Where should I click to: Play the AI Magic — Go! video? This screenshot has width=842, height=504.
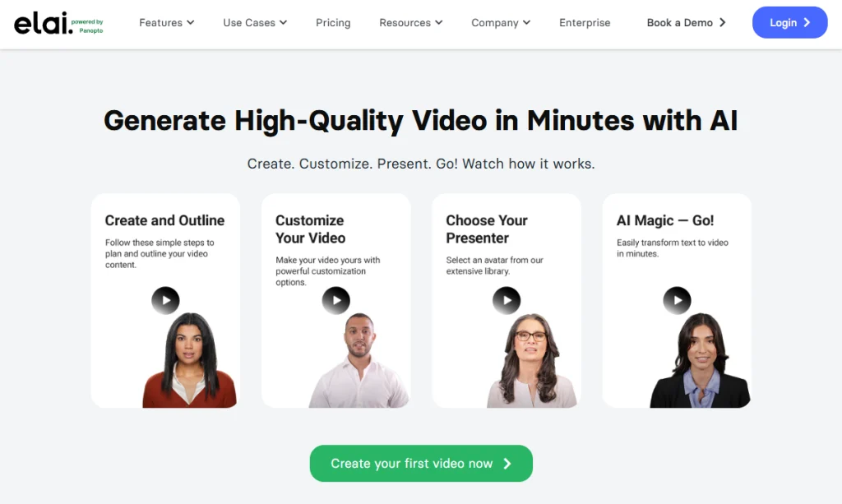(x=678, y=301)
